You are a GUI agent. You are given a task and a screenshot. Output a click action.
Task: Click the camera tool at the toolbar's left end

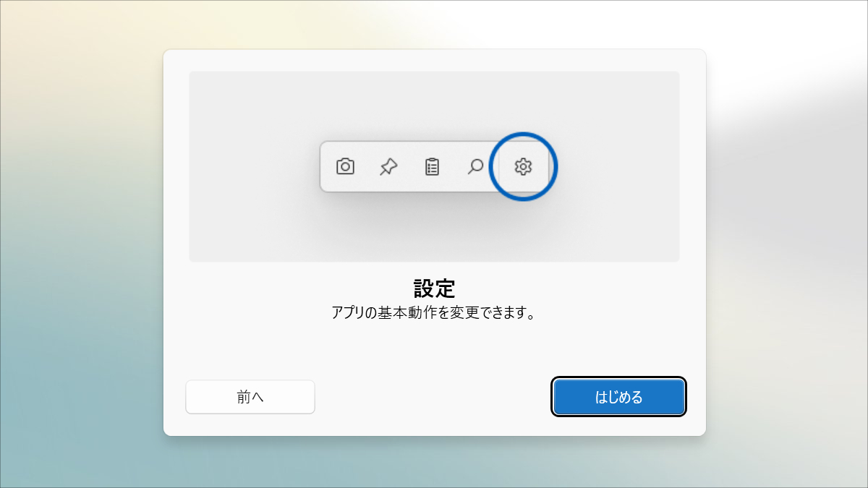click(x=345, y=166)
